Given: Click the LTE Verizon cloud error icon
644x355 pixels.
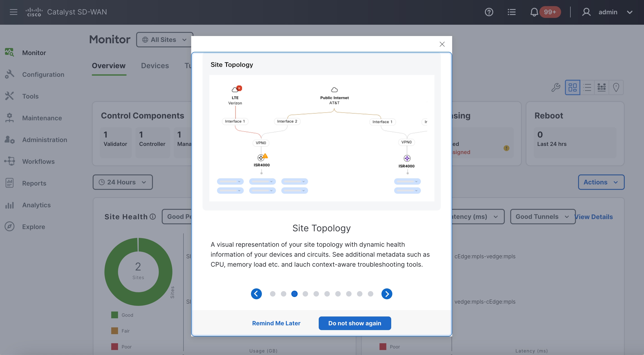Looking at the screenshot, I should pyautogui.click(x=236, y=89).
